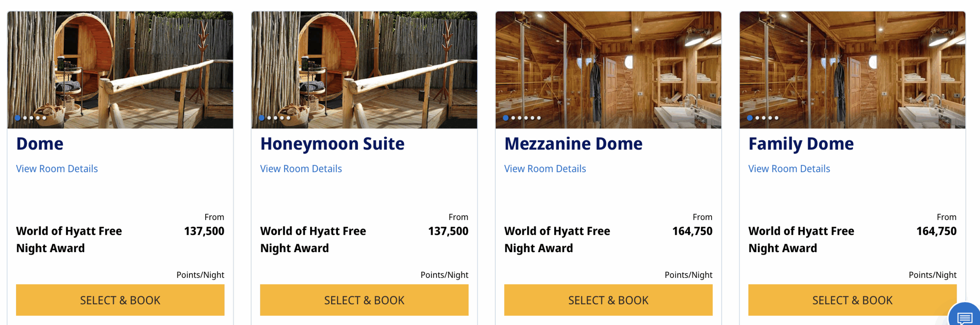Click the Mezzanine Dome room title
This screenshot has width=980, height=325.
[x=573, y=144]
